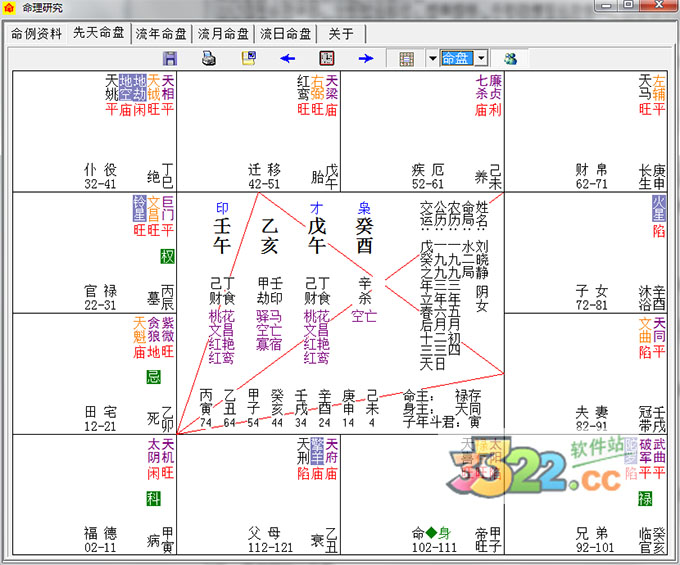
Task: Open the 关于 tab
Action: (341, 33)
